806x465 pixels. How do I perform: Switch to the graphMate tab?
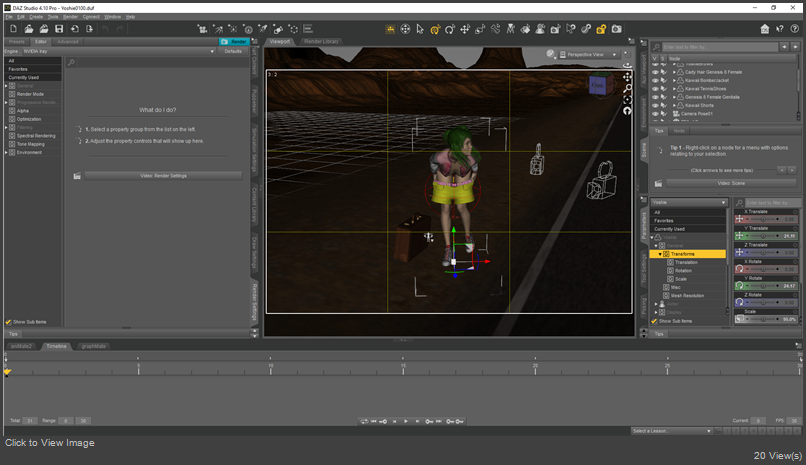[x=94, y=346]
